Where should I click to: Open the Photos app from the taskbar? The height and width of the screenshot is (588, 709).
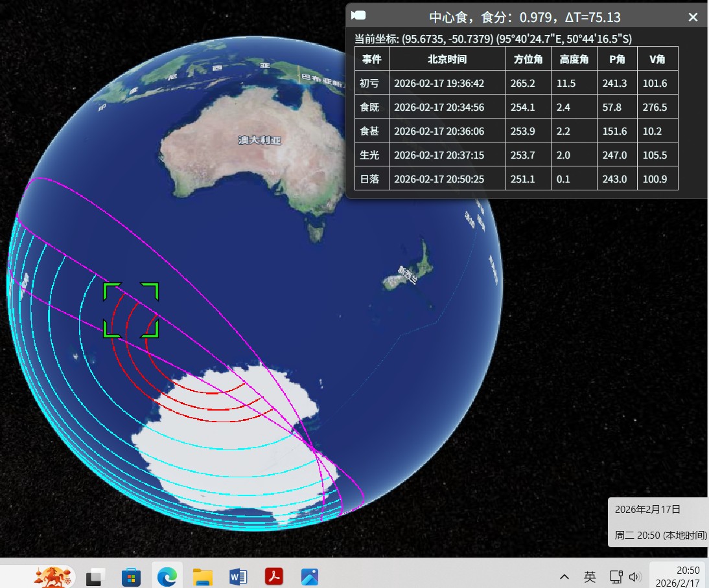click(310, 576)
